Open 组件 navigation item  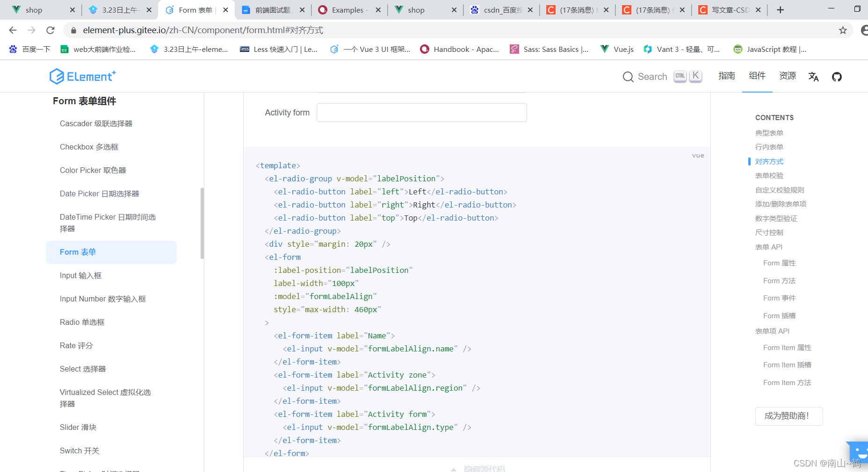click(x=757, y=76)
